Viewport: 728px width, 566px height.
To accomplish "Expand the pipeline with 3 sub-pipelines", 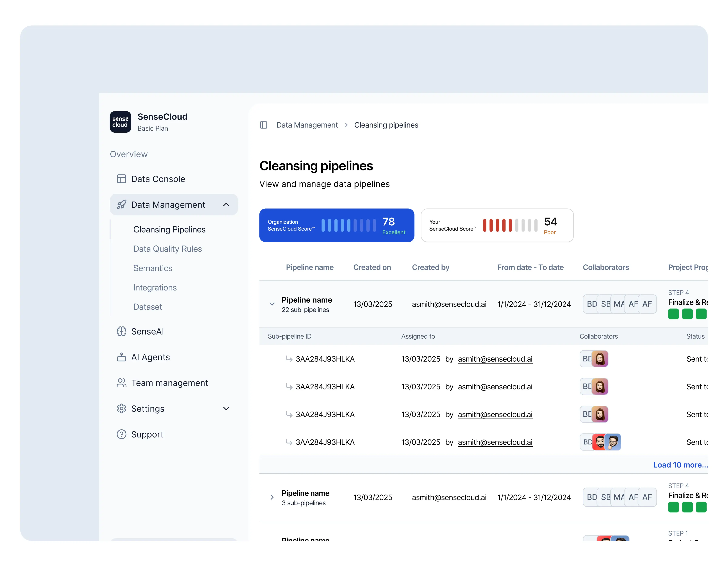I will click(x=272, y=497).
